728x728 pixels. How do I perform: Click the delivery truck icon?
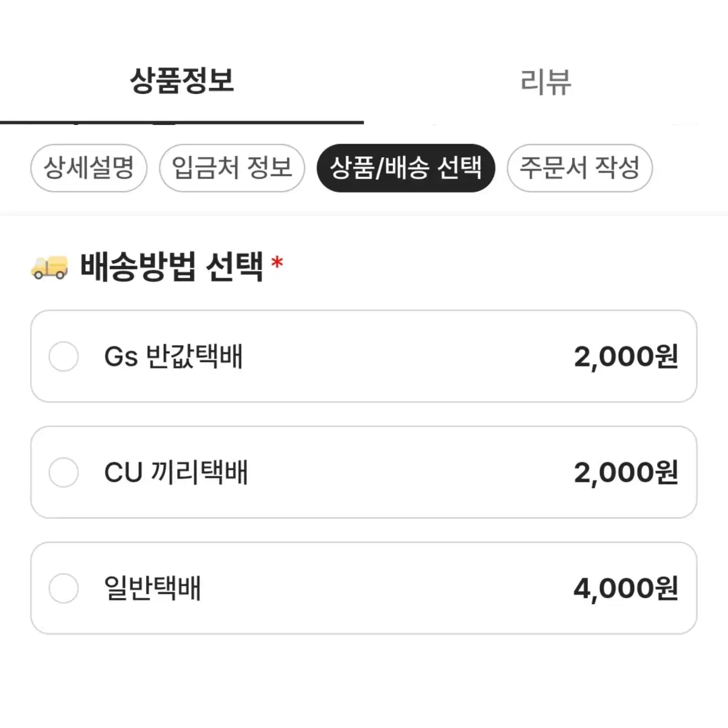[x=49, y=267]
